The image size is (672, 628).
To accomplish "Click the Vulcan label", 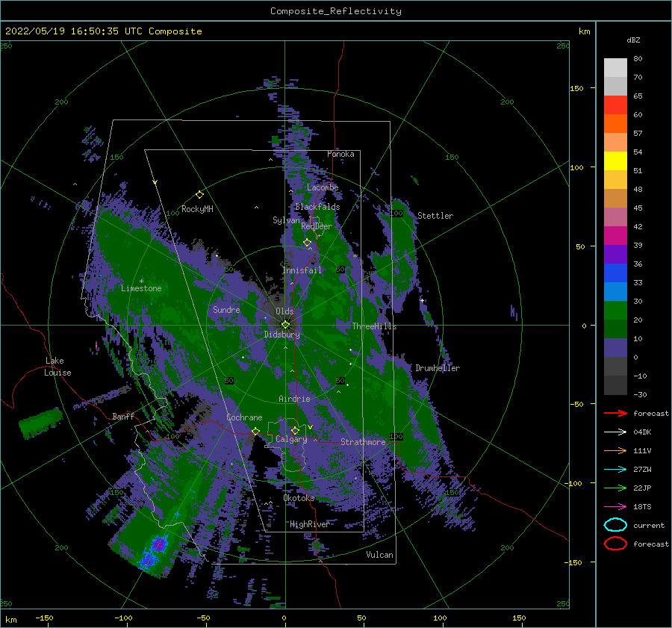I will point(379,555).
